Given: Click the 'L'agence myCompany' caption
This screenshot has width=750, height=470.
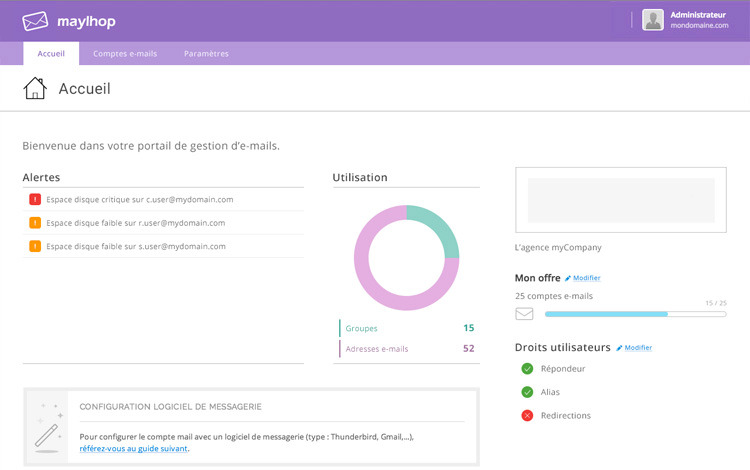Looking at the screenshot, I should (x=558, y=248).
